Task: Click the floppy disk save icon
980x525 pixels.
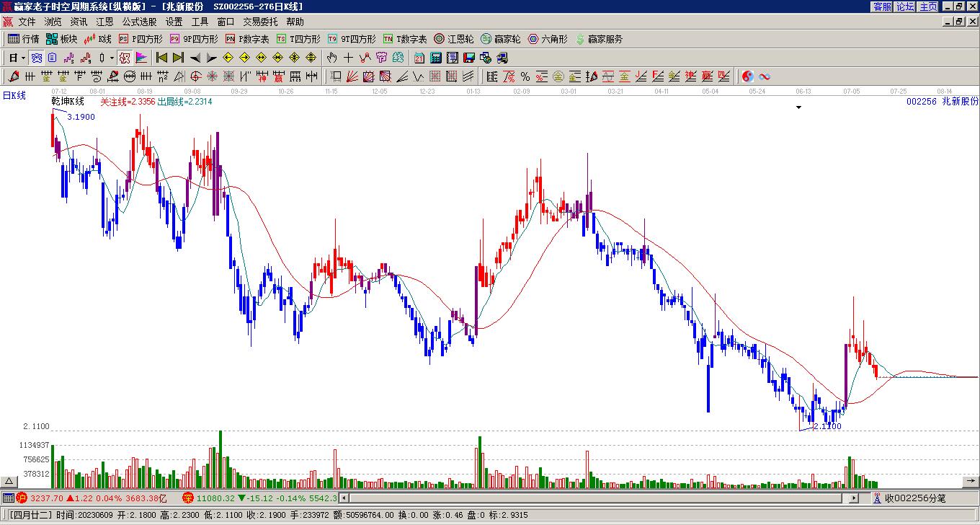Action: pos(468,58)
